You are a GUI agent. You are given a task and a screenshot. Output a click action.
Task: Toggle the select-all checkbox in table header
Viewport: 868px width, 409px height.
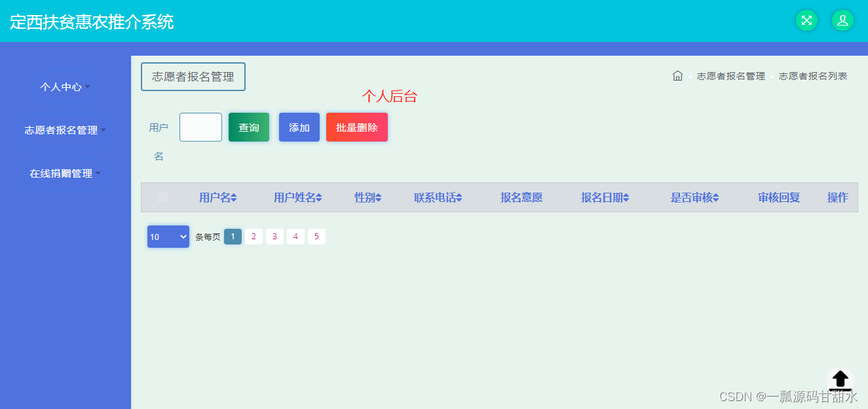point(162,197)
